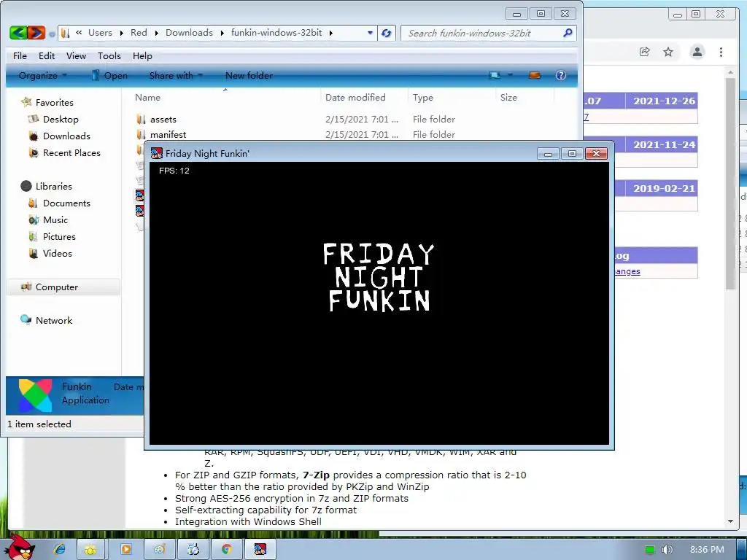The height and width of the screenshot is (560, 747).
Task: Click the change view icon
Action: (x=495, y=75)
